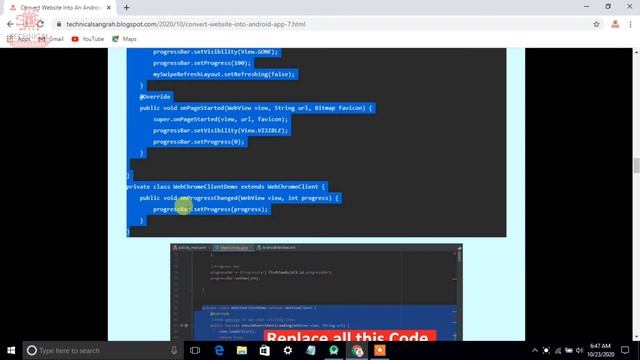The height and width of the screenshot is (360, 640).
Task: Click 'mySwipeRefreshLayout.setRefreshing(false);' line
Action: (224, 74)
